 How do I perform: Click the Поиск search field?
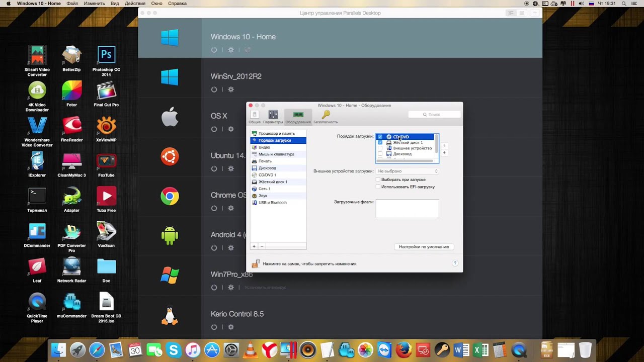point(434,115)
